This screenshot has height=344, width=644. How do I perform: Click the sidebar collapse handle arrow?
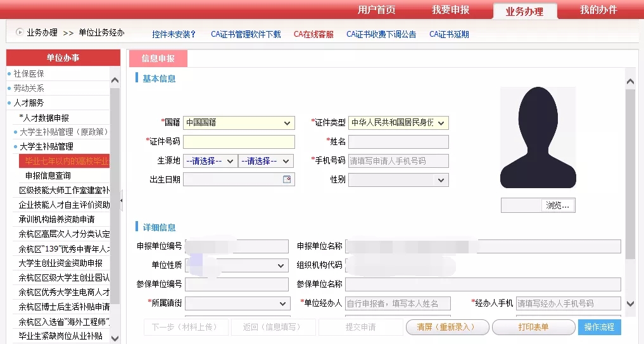(x=121, y=201)
